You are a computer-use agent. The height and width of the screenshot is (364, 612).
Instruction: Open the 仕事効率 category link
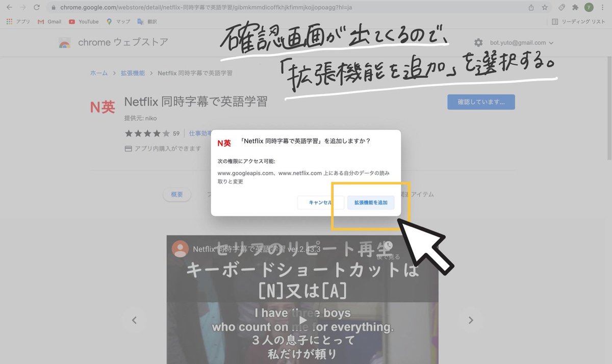(x=200, y=134)
